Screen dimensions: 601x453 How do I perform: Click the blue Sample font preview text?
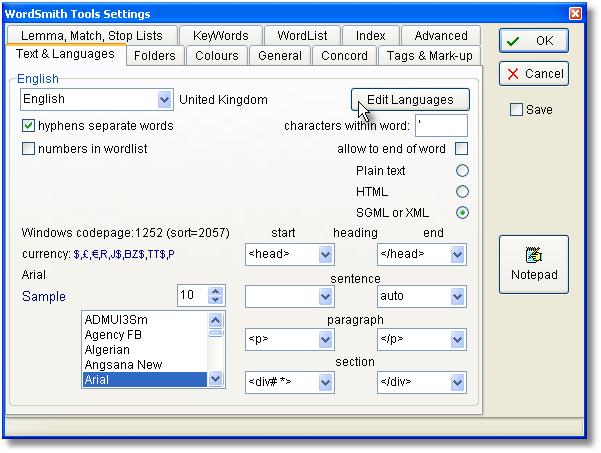(44, 296)
